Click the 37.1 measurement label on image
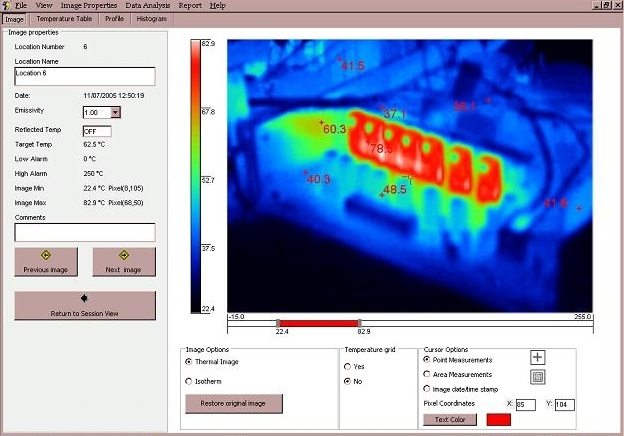624x436 pixels. tap(394, 114)
